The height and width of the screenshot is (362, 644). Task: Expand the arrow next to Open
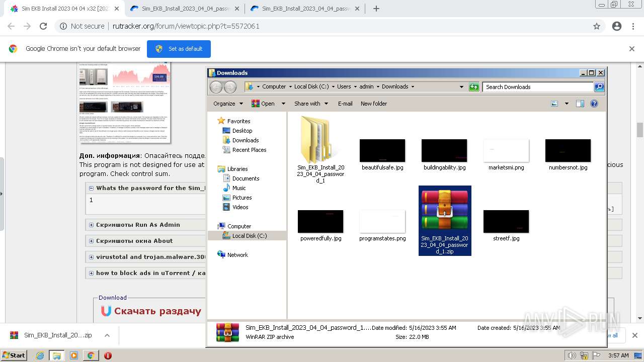(283, 104)
